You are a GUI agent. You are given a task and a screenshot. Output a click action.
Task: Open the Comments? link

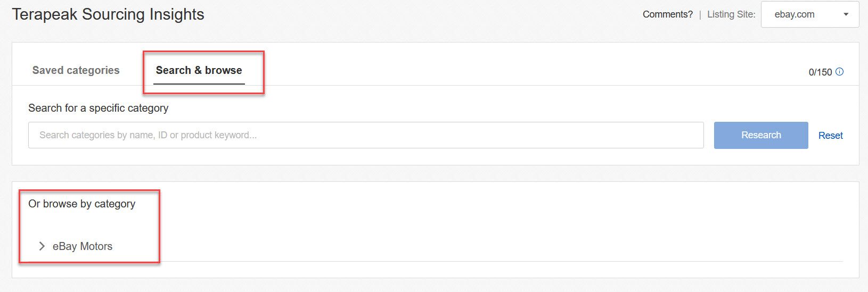667,14
